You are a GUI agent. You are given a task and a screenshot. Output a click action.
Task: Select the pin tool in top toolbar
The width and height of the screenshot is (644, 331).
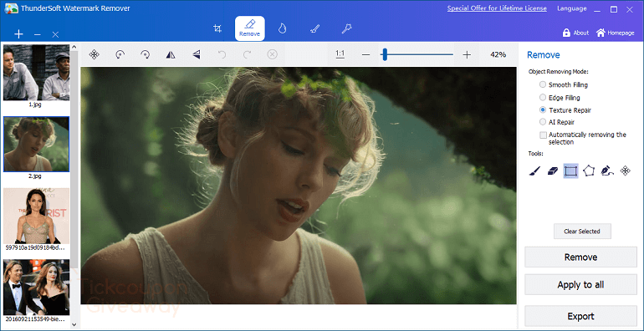click(x=347, y=28)
